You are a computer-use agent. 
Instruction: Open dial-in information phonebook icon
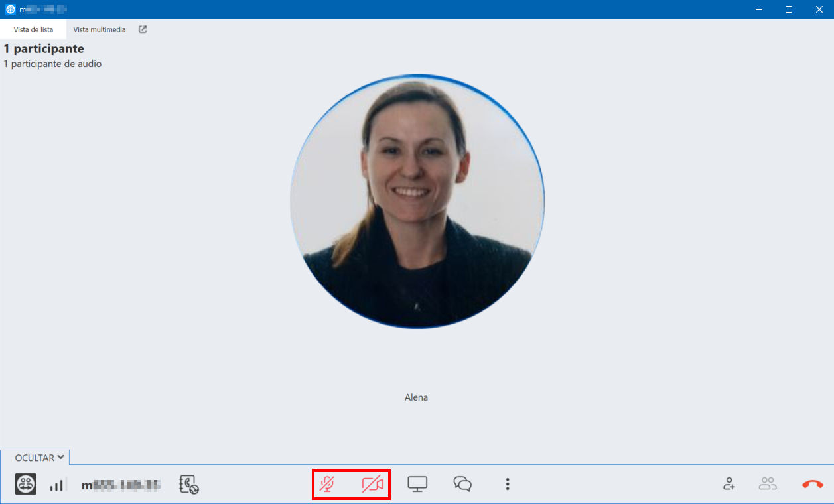pos(189,485)
